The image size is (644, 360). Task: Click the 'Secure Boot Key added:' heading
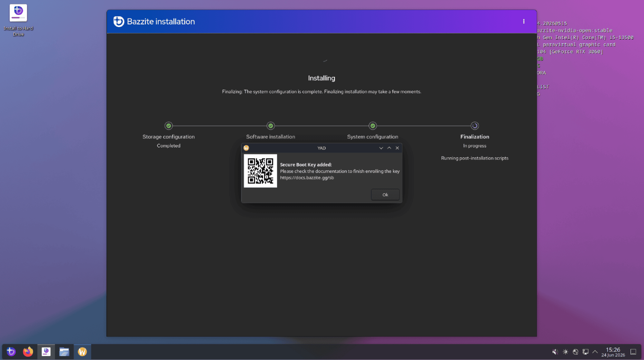pyautogui.click(x=306, y=165)
